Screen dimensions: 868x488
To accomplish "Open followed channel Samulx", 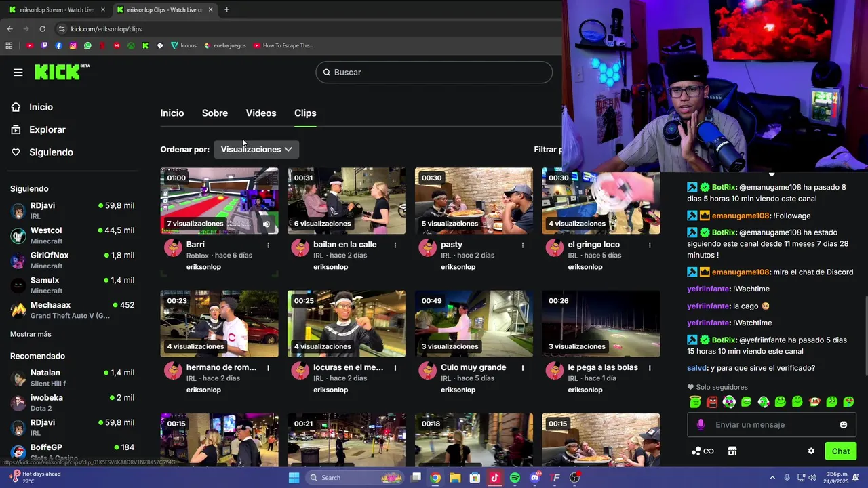I will click(x=73, y=285).
